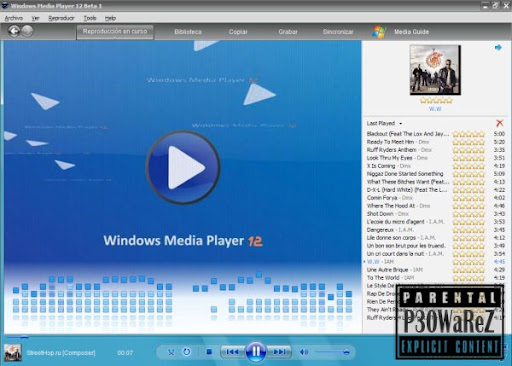Toggle shuffle mode in playback controls
The image size is (512, 366).
click(x=171, y=352)
